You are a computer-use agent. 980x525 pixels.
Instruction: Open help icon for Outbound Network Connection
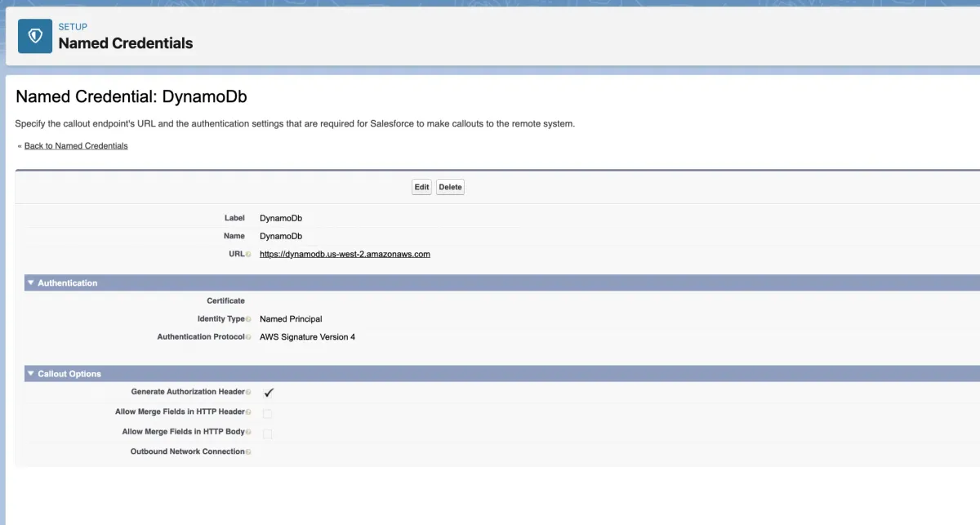248,452
